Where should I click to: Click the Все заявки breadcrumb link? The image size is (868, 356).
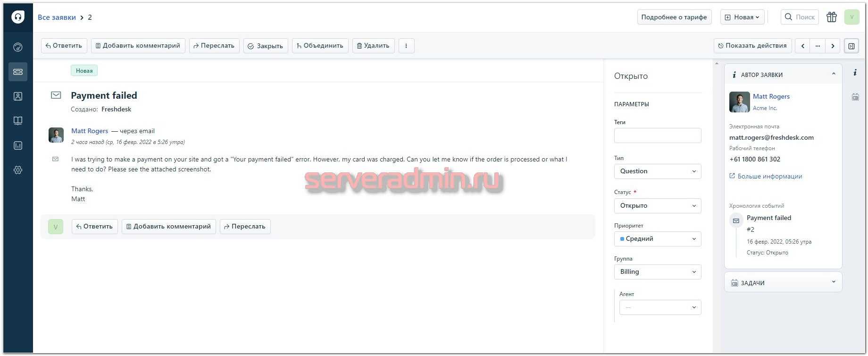coord(57,17)
